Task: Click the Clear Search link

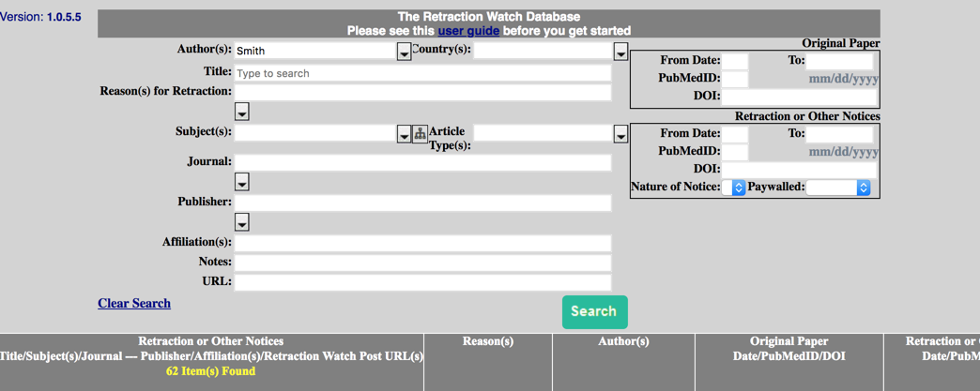Action: coord(134,303)
